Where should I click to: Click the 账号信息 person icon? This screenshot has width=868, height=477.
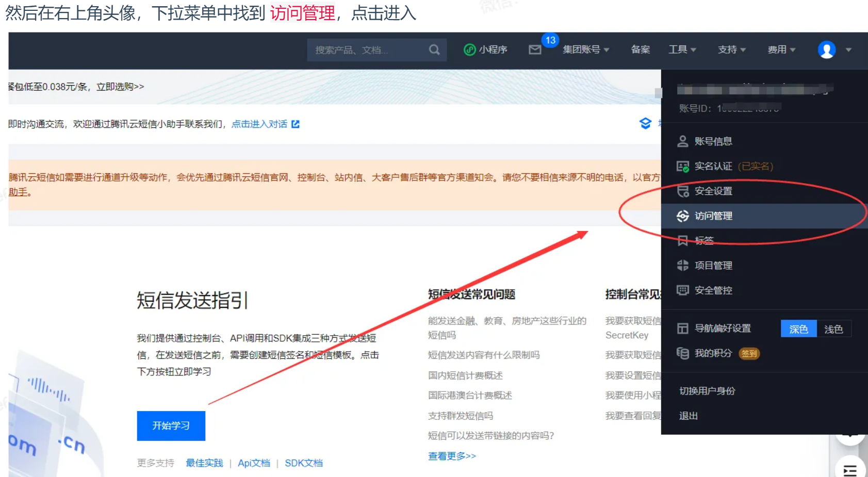point(683,141)
